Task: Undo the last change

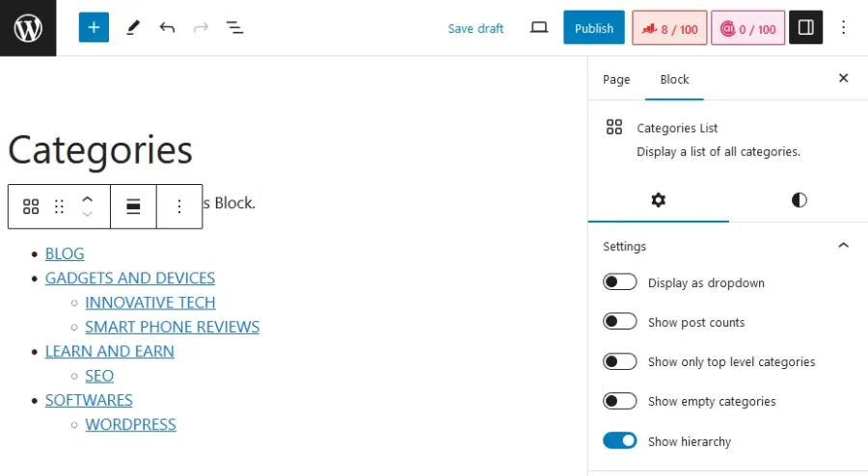Action: (x=167, y=28)
